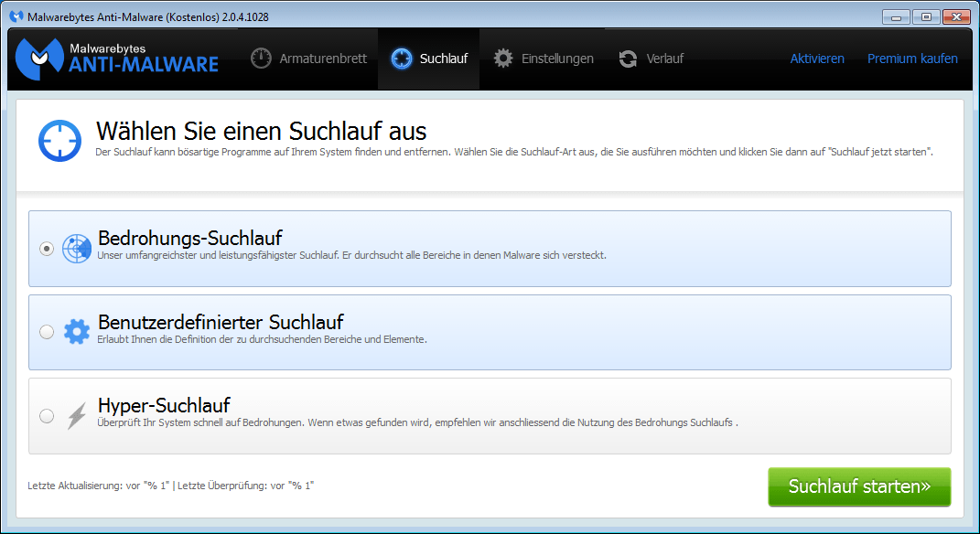Choose the Hyper-Suchlauf radio button

tap(47, 416)
